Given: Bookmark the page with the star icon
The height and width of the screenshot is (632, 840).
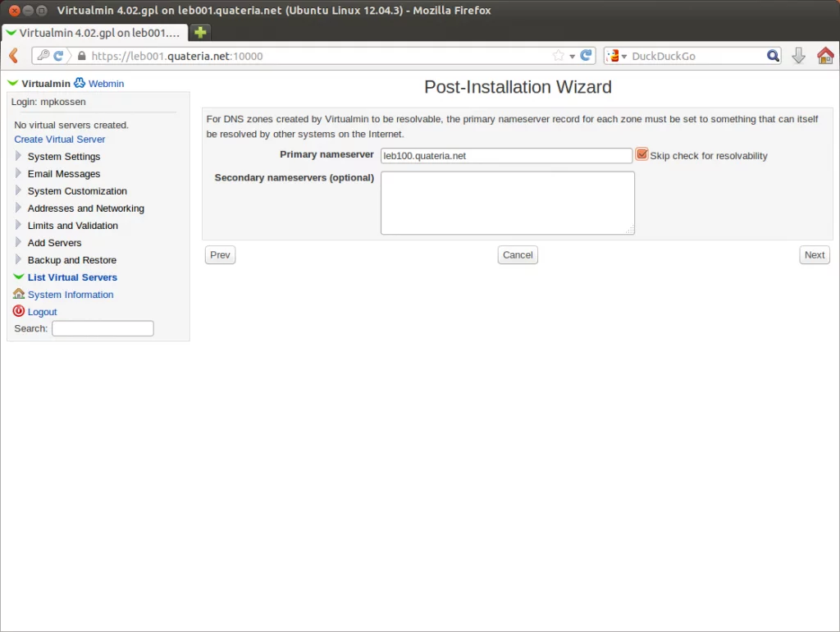Looking at the screenshot, I should (558, 56).
